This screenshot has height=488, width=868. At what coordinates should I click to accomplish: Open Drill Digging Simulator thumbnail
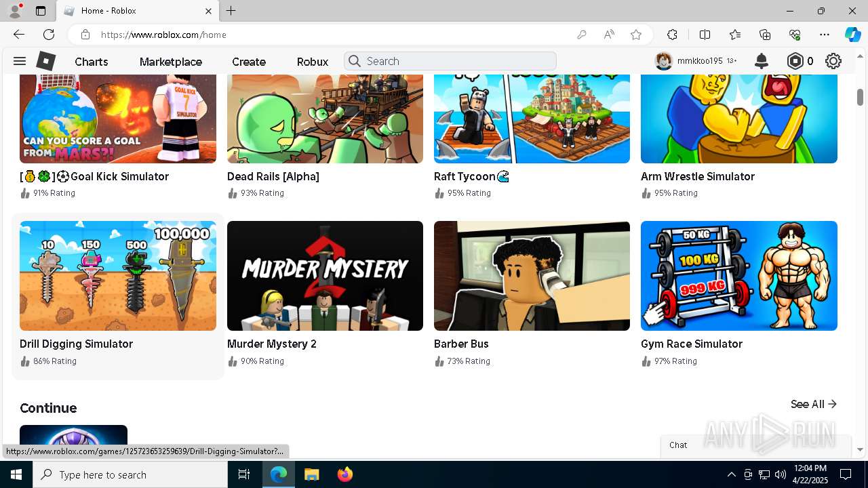coord(118,276)
